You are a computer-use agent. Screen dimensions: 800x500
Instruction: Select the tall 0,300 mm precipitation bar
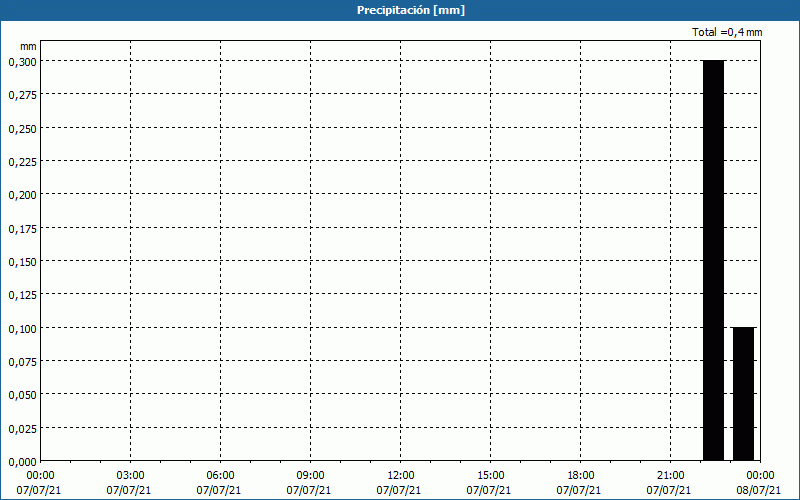click(713, 260)
